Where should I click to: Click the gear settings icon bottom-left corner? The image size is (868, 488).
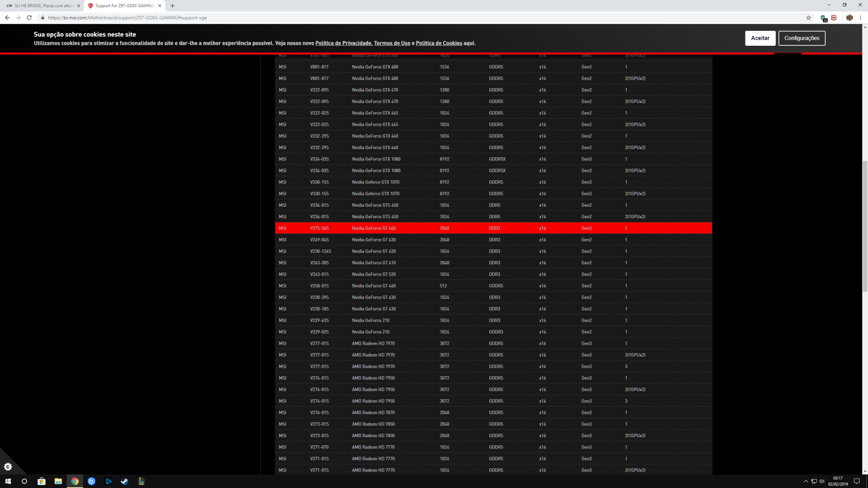click(8, 466)
